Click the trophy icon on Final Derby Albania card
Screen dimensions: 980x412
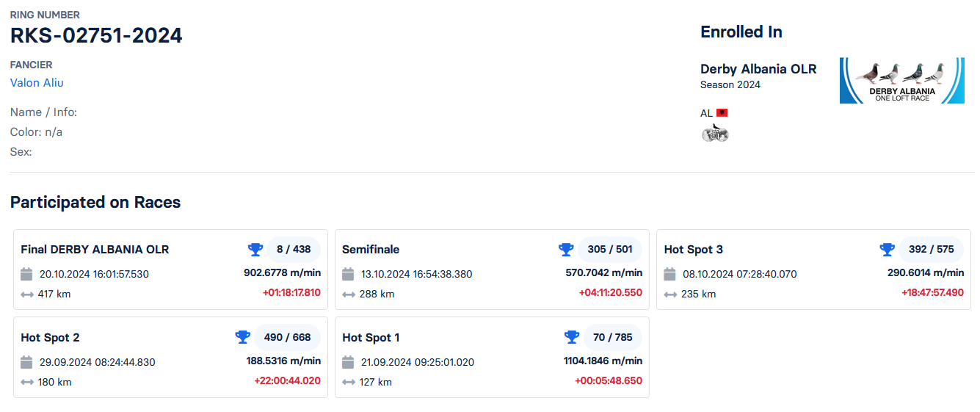[255, 250]
